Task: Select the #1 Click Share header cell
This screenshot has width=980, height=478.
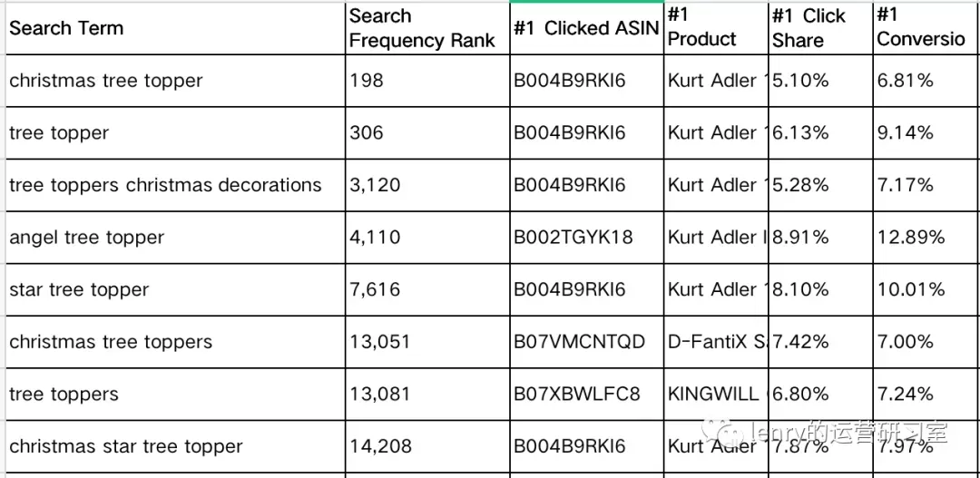Action: 820,29
